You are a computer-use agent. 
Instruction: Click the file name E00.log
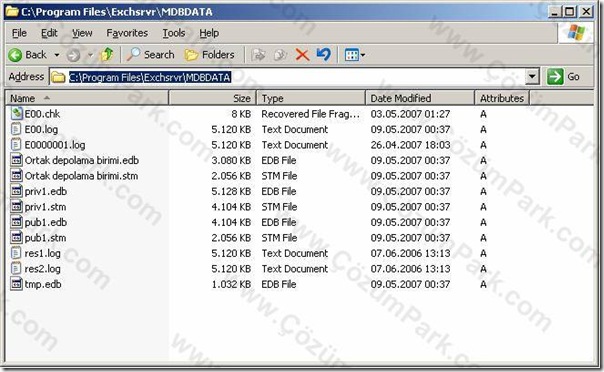click(x=41, y=129)
